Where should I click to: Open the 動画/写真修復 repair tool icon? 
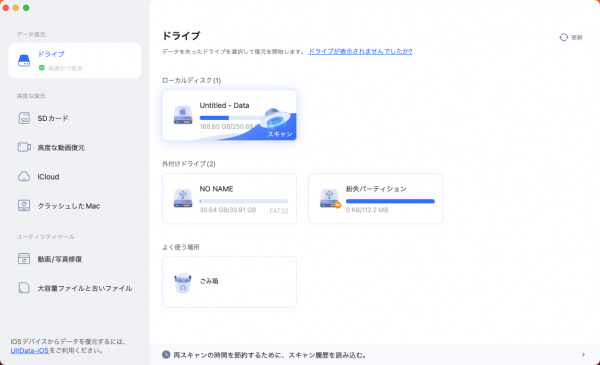[24, 259]
